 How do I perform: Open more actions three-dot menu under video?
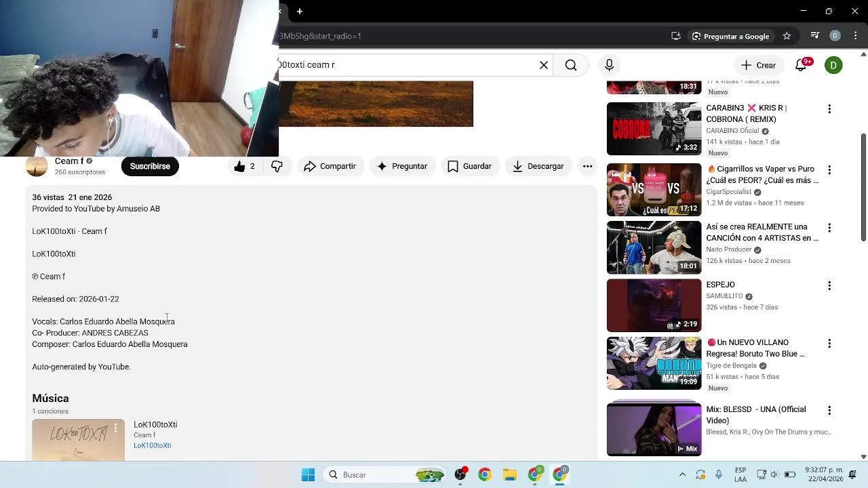pos(587,166)
